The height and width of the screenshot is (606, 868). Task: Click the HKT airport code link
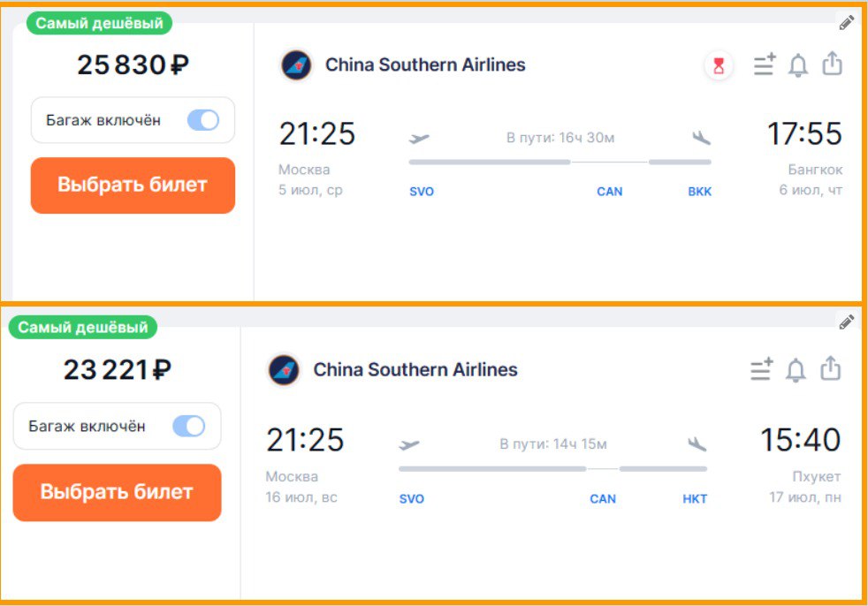pos(695,499)
